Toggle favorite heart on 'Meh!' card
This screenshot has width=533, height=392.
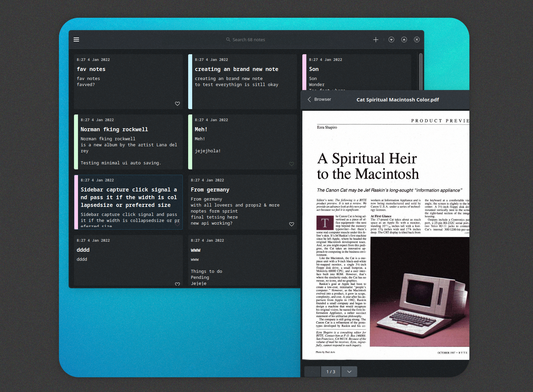tap(292, 164)
